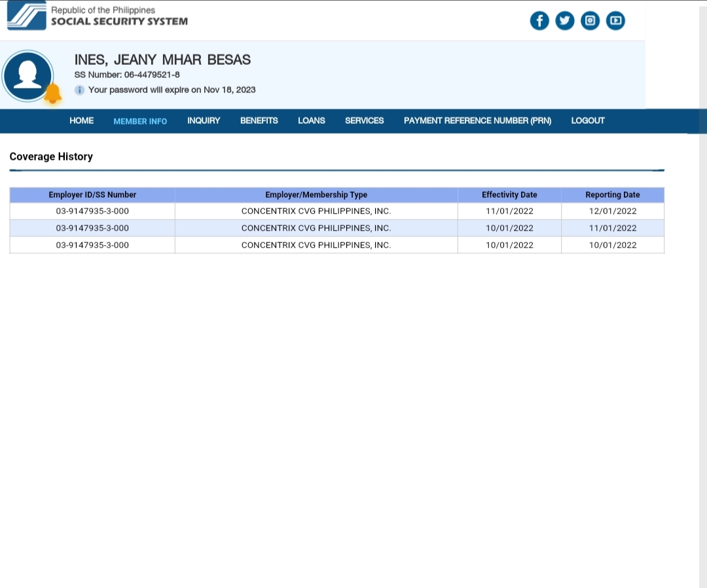Click the password expiry info icon
Viewport: 707px width, 588px height.
(79, 90)
